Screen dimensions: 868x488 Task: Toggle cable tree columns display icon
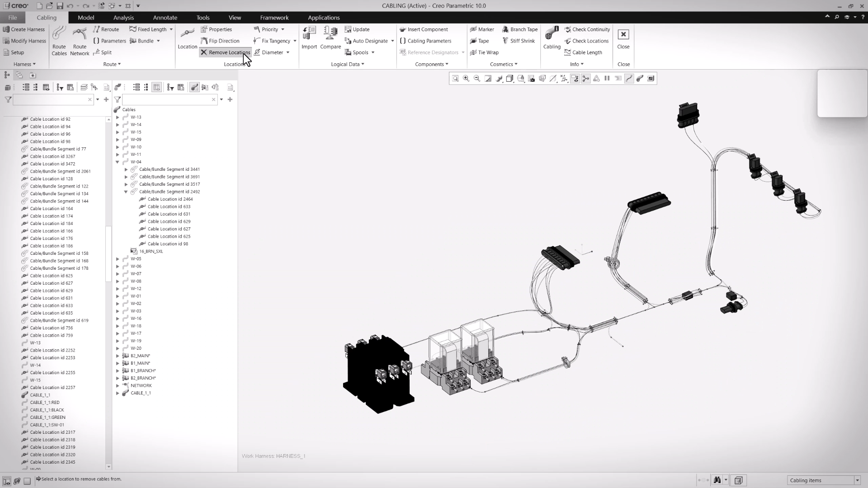pyautogui.click(x=156, y=87)
